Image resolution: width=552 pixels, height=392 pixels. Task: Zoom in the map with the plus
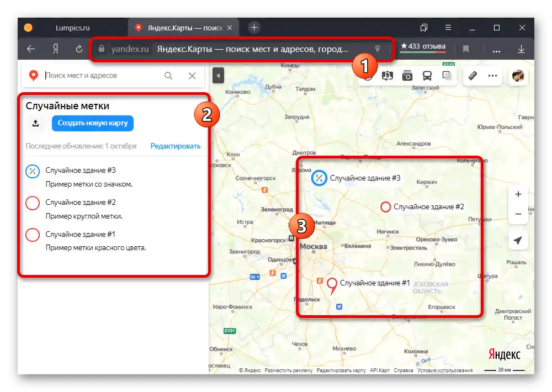[518, 194]
